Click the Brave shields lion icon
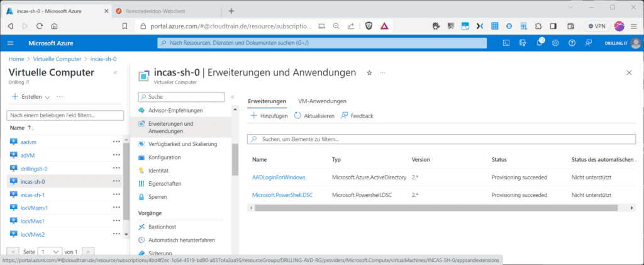Viewport: 644px width, 265px height. (x=369, y=26)
